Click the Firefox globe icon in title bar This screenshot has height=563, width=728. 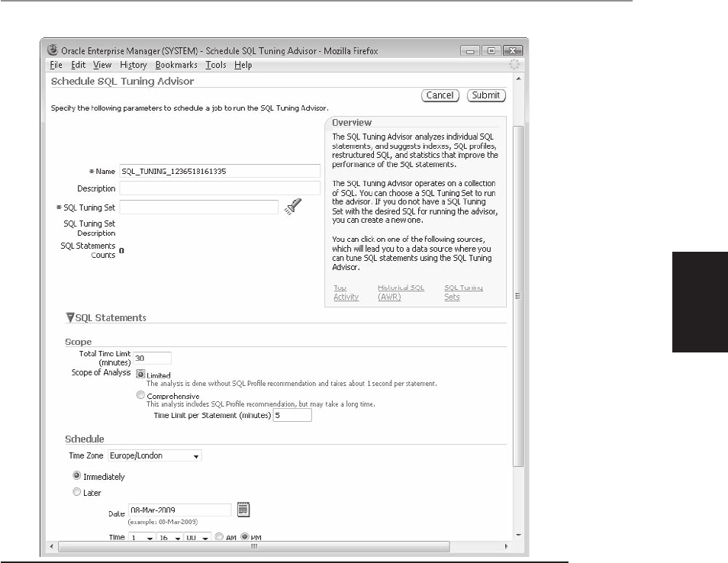click(53, 50)
